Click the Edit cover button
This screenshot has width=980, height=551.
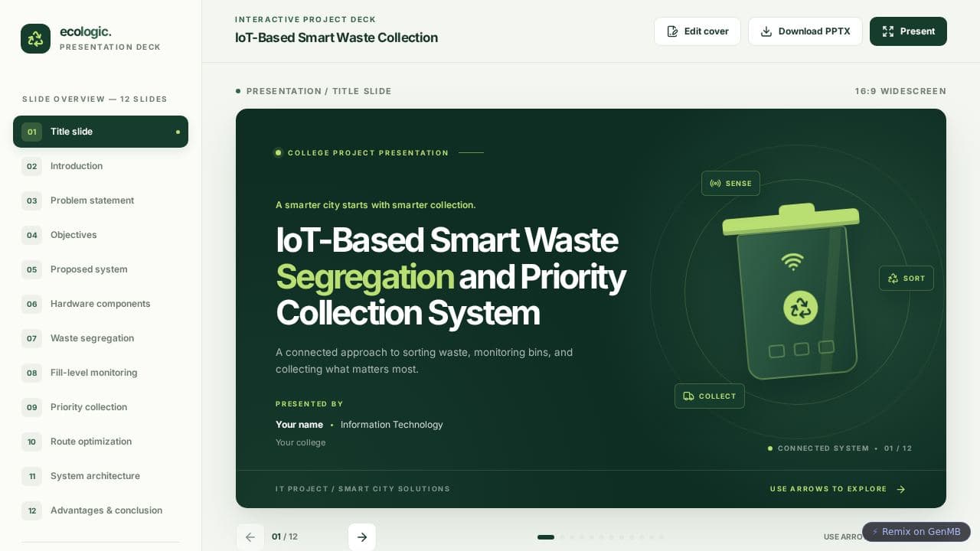pos(697,31)
